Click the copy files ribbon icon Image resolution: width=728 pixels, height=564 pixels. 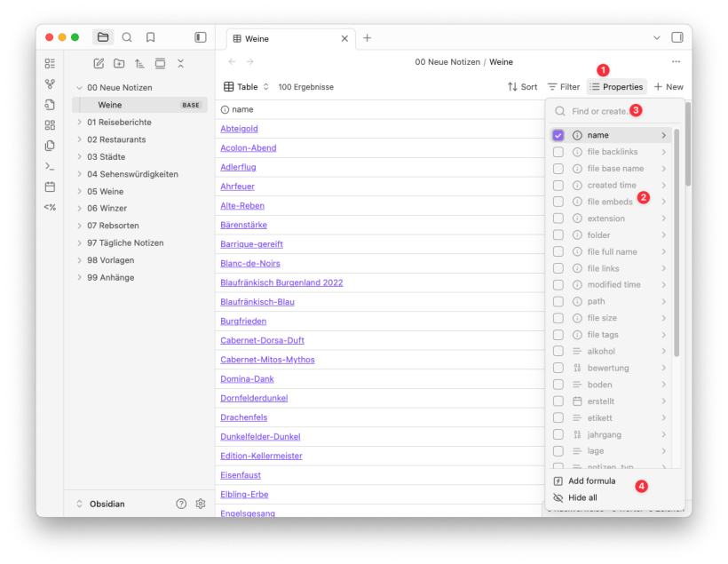point(50,146)
